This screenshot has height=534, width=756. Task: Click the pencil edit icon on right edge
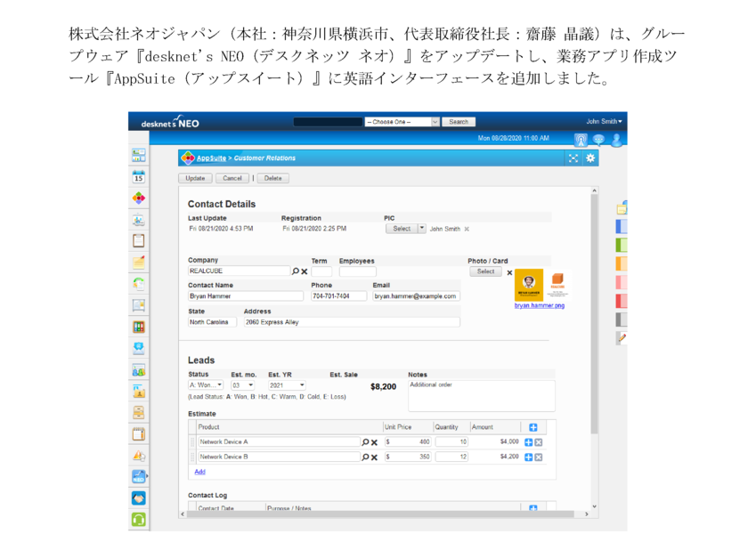622,338
